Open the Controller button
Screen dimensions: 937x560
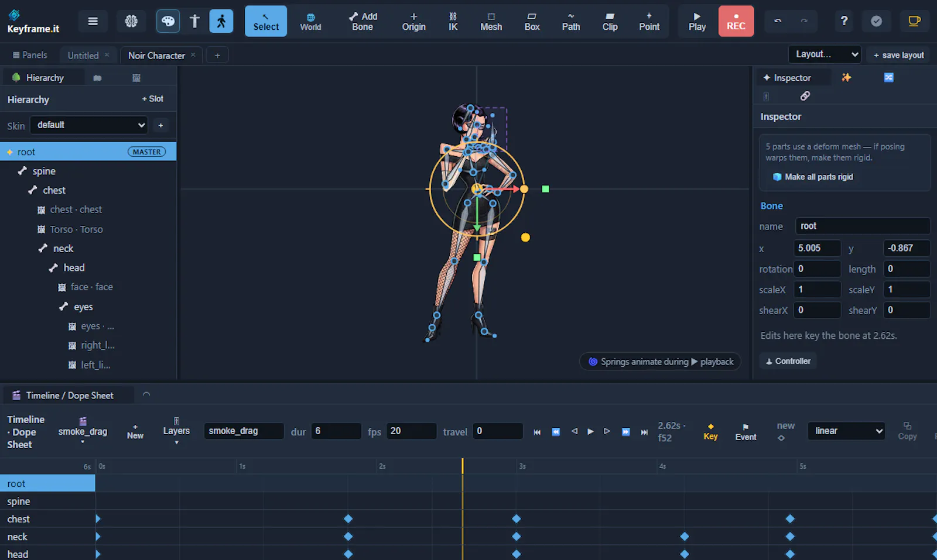click(x=788, y=361)
